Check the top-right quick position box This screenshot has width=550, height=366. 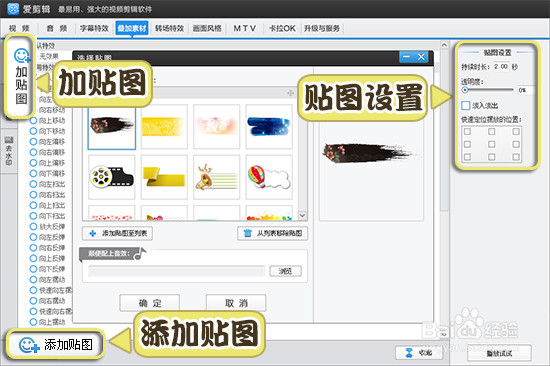[516, 131]
